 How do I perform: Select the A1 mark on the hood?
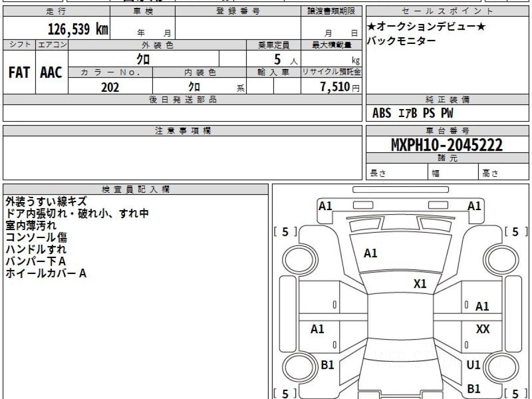tap(371, 253)
